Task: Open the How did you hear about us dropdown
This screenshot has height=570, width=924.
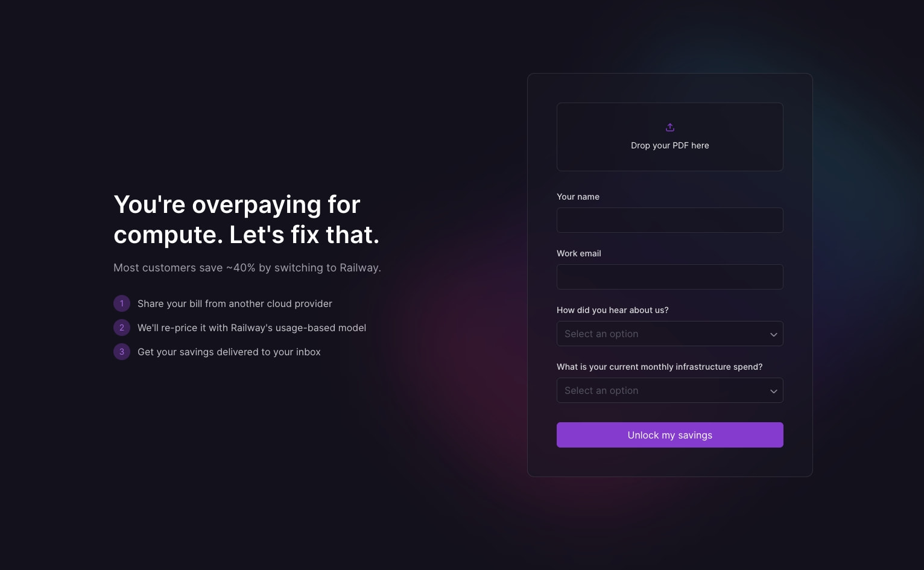Action: coord(670,334)
